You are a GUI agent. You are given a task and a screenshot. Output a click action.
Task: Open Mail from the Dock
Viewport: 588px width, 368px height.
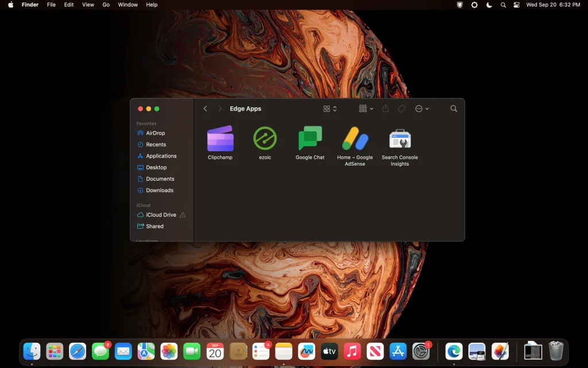123,352
